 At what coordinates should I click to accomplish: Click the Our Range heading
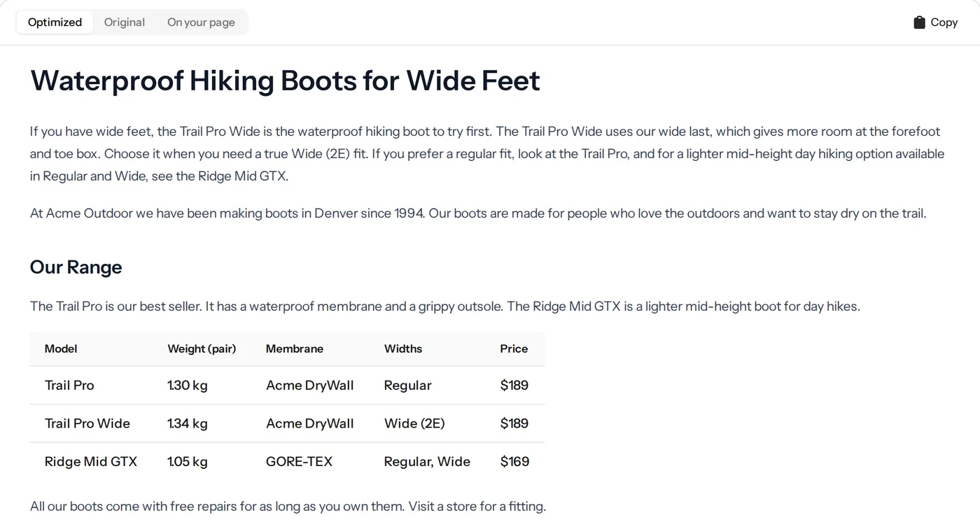point(76,267)
